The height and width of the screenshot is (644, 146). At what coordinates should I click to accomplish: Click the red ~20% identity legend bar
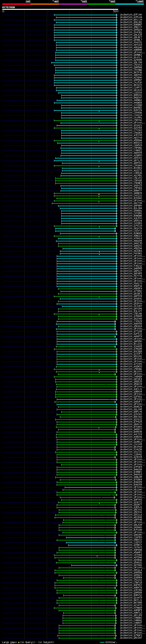[x=16, y=4]
